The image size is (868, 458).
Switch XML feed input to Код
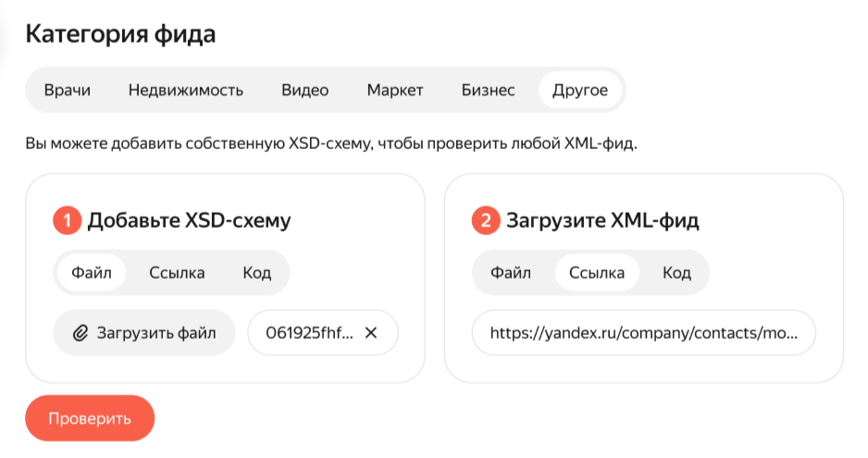pyautogui.click(x=676, y=273)
